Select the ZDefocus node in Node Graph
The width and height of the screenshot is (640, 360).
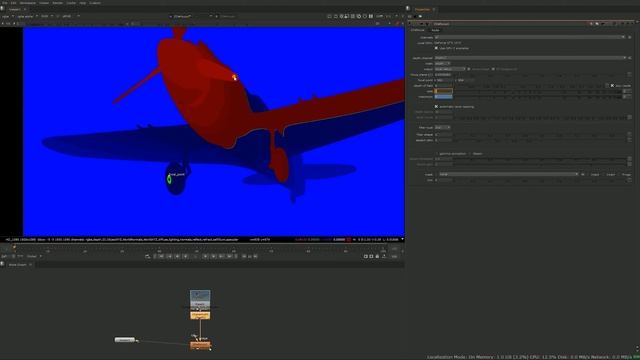(x=200, y=345)
